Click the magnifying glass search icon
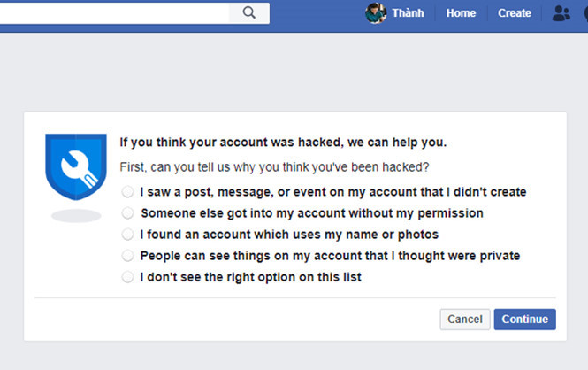 [248, 12]
